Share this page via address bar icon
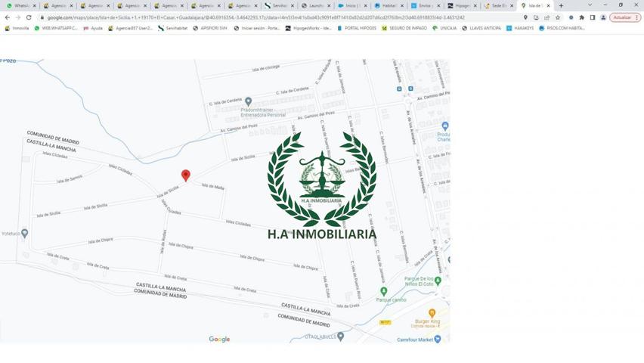The width and height of the screenshot is (644, 363). [546, 17]
